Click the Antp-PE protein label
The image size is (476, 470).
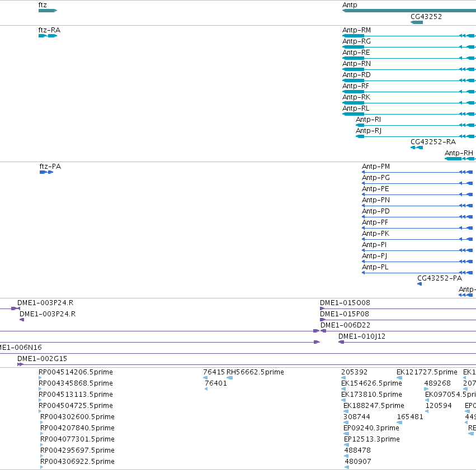pyautogui.click(x=375, y=189)
